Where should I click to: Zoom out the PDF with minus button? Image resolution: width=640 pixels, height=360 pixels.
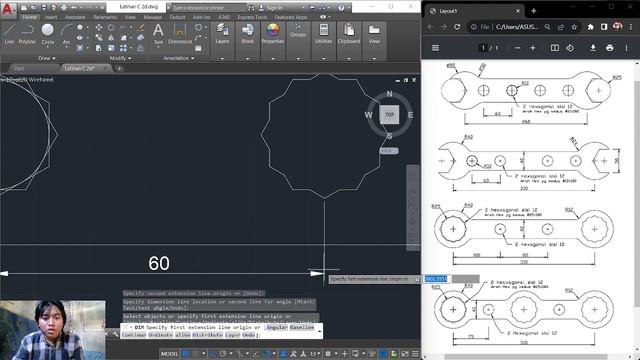click(x=518, y=48)
